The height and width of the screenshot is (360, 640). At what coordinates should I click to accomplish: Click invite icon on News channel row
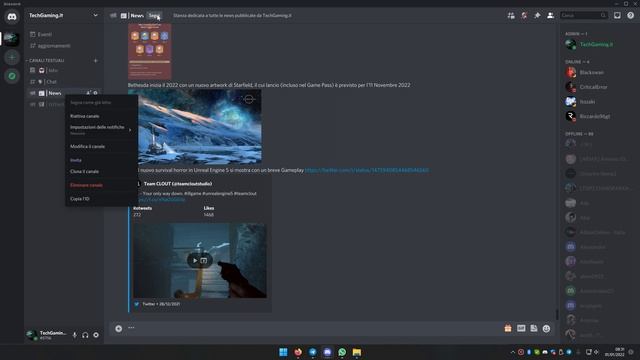pos(88,93)
